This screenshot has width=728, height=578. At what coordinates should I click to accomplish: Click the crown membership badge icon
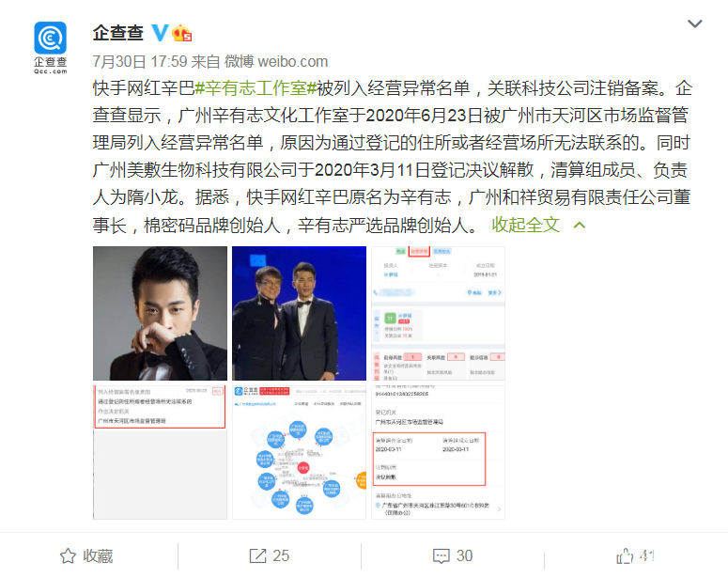tap(181, 33)
